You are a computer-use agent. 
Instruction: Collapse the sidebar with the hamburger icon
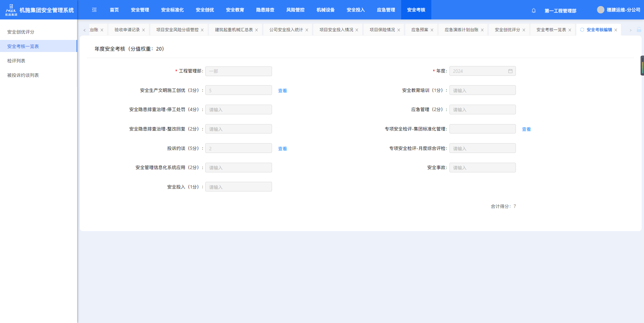point(94,10)
